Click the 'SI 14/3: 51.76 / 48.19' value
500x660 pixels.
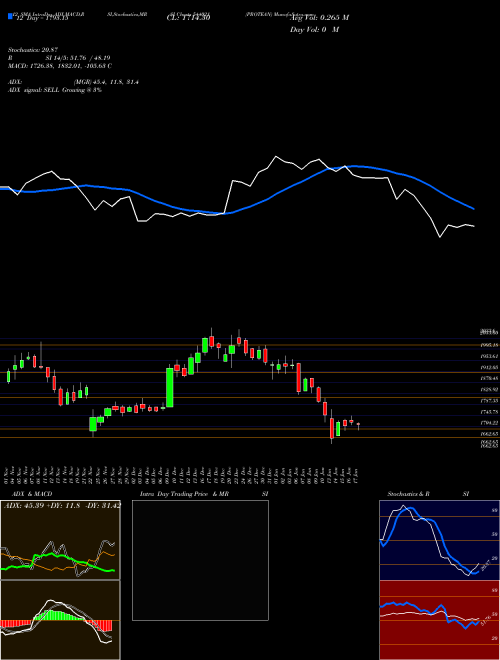tap(78, 58)
